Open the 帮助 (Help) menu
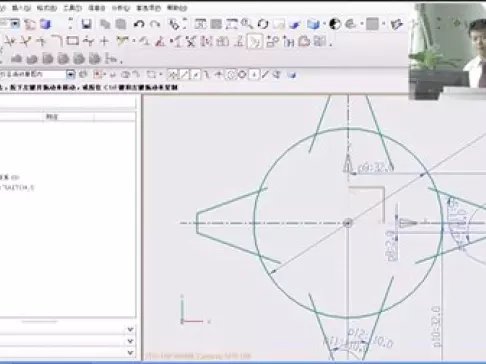Screen dimensions: 486x364 pos(177,8)
